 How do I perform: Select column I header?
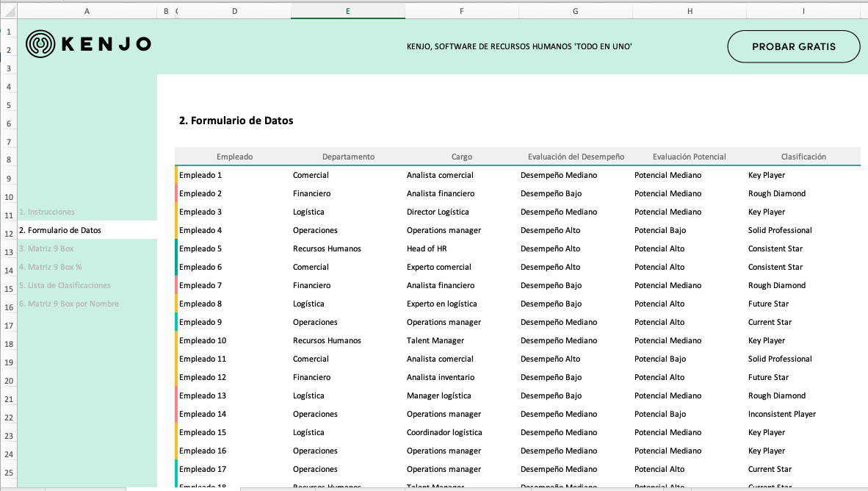803,11
